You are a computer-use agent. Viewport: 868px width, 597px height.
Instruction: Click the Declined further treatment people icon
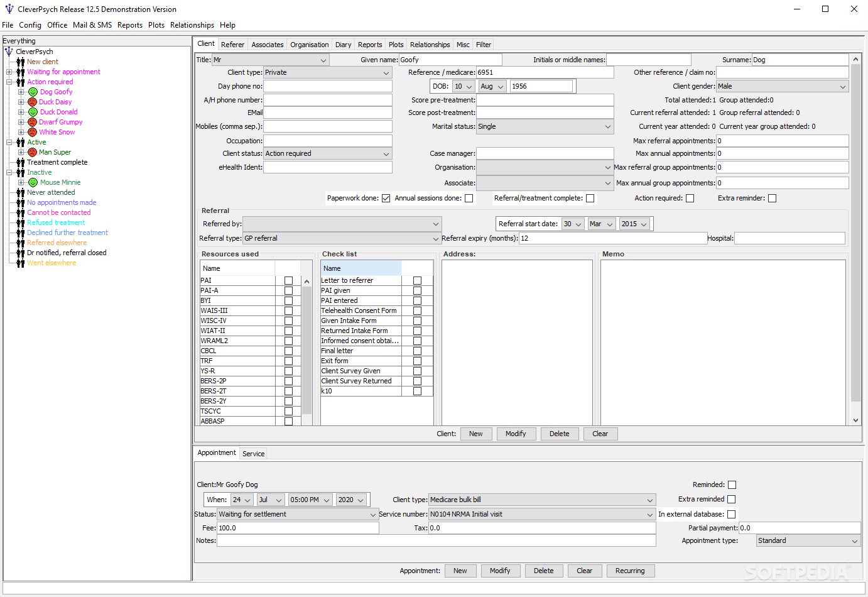click(x=21, y=233)
